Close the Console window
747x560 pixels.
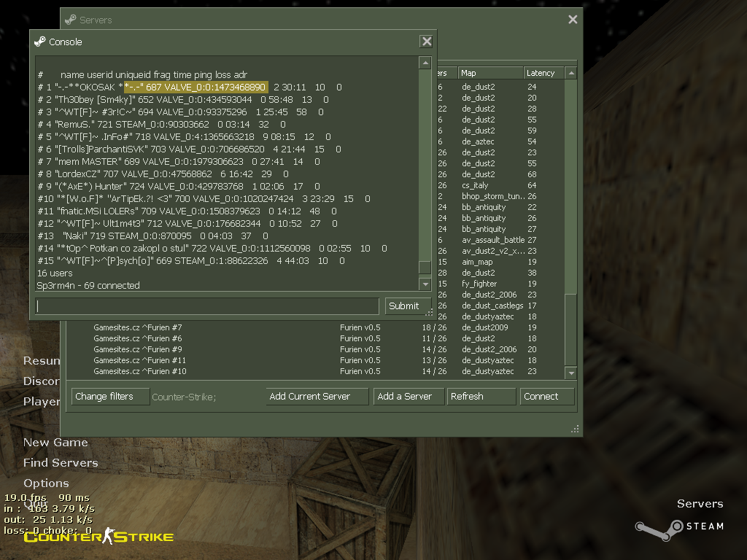coord(426,42)
